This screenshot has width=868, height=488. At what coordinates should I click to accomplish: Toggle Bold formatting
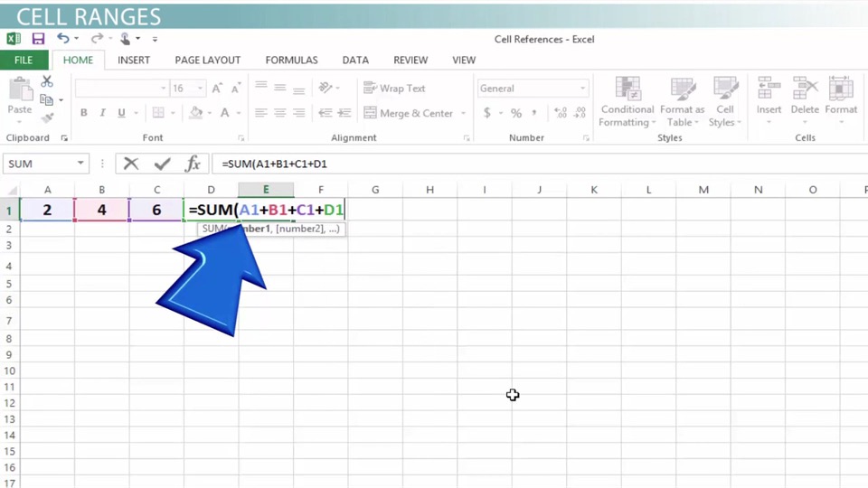click(x=84, y=113)
